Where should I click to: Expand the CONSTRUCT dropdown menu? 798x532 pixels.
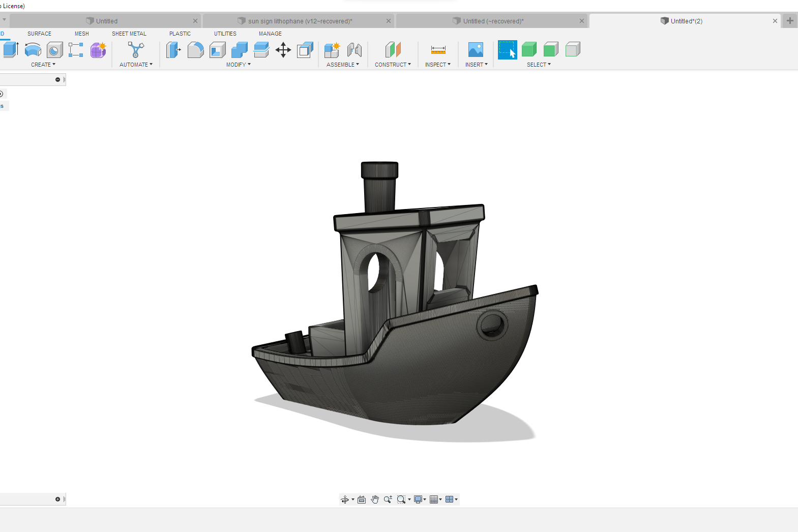tap(393, 65)
